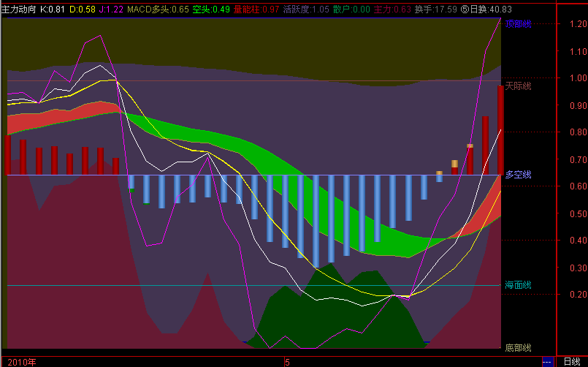The width and height of the screenshot is (588, 367).
Task: Click the 多空线 line label
Action: click(518, 175)
